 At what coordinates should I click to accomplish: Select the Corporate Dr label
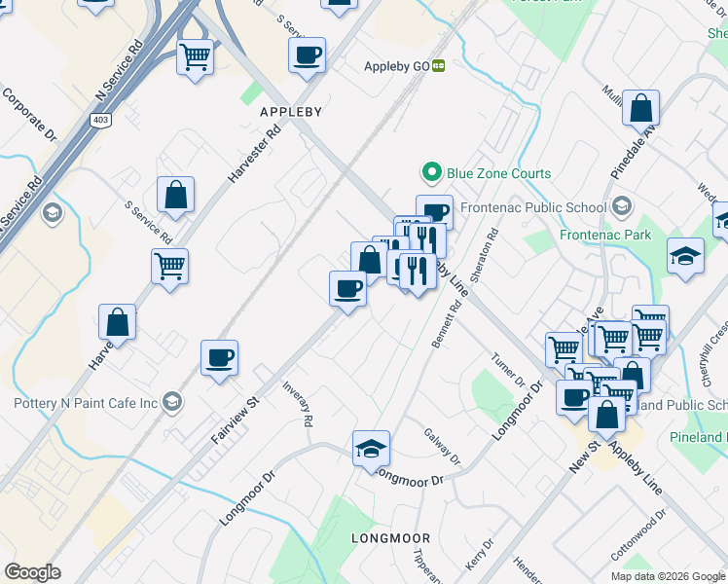tap(30, 115)
